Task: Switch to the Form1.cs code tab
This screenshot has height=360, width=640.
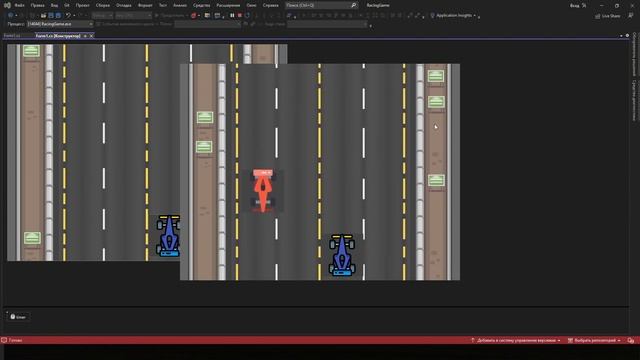Action: pos(12,36)
